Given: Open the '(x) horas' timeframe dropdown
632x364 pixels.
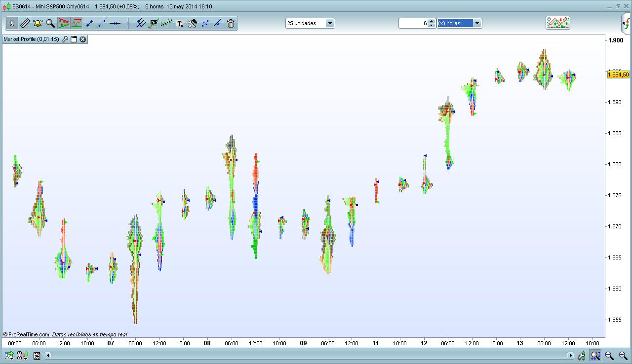Looking at the screenshot, I should click(477, 23).
